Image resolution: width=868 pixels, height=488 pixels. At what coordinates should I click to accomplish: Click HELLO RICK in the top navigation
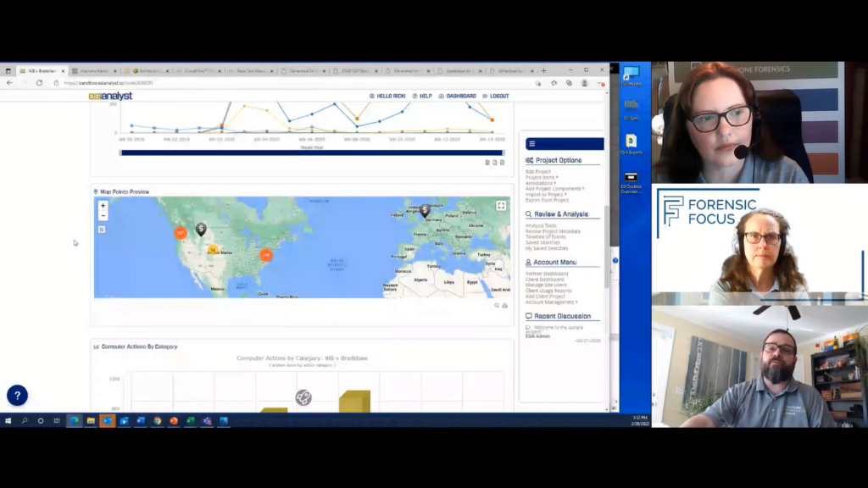(387, 97)
